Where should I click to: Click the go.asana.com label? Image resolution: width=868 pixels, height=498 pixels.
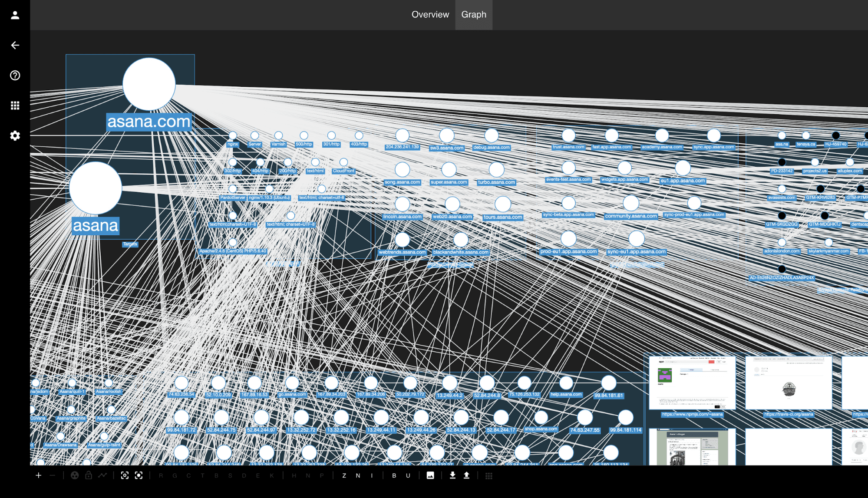pyautogui.click(x=292, y=395)
